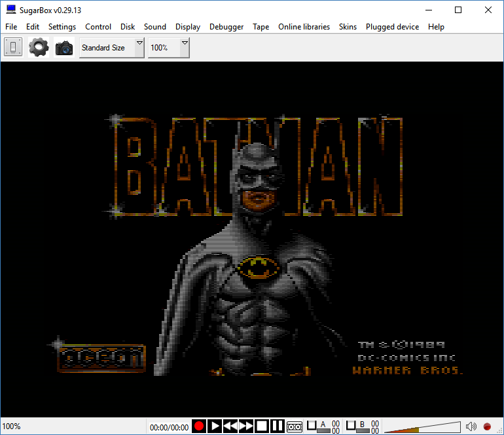The width and height of the screenshot is (504, 435).
Task: Open the Skins menu
Action: point(348,27)
